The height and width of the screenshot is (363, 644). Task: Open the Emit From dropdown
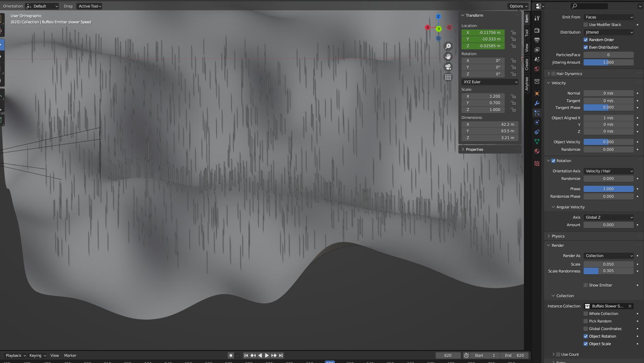[609, 17]
